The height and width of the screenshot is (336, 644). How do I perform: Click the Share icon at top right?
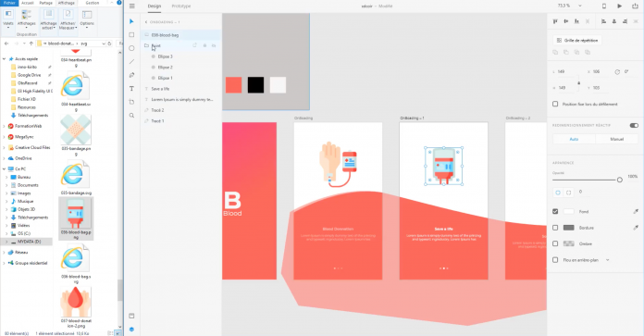point(635,6)
